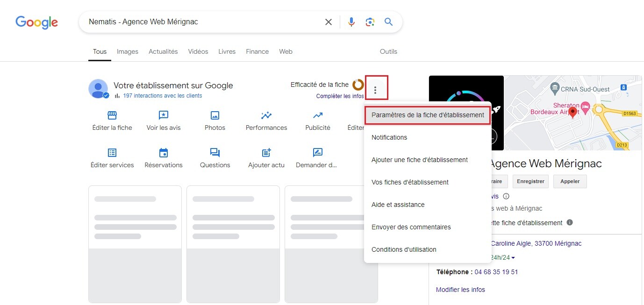Select Paramètres de la fiche d'établissement
The width and height of the screenshot is (644, 305).
tap(428, 115)
